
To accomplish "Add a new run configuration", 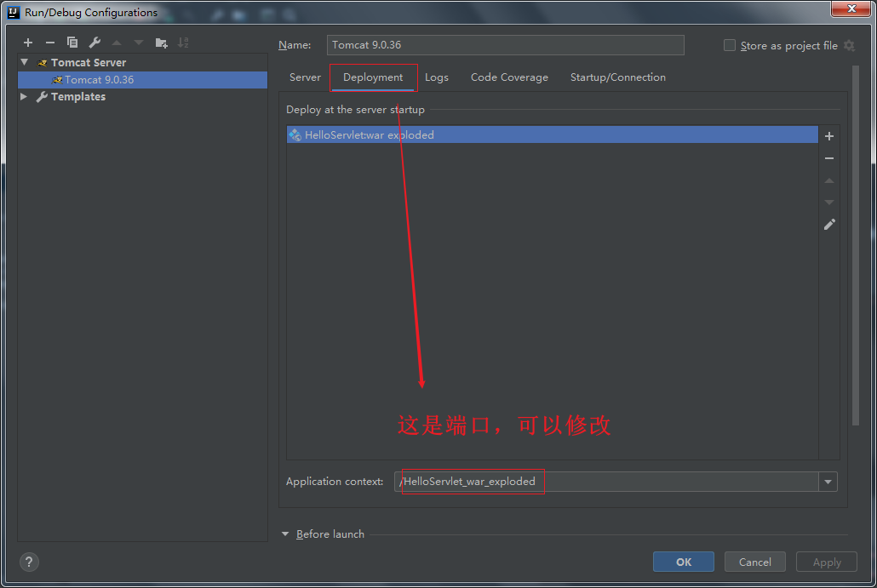I will (28, 43).
